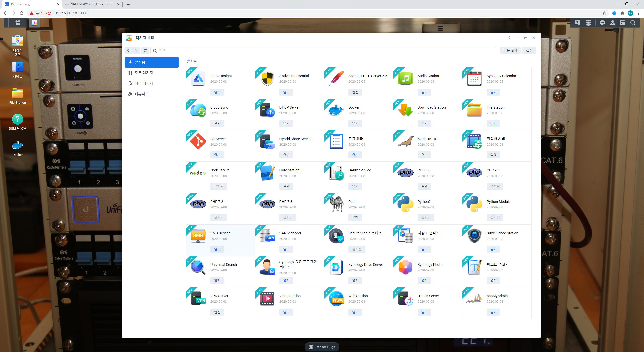Viewport: 644px width, 352px height.
Task: Go back with the Package Center arrow
Action: coord(128,51)
